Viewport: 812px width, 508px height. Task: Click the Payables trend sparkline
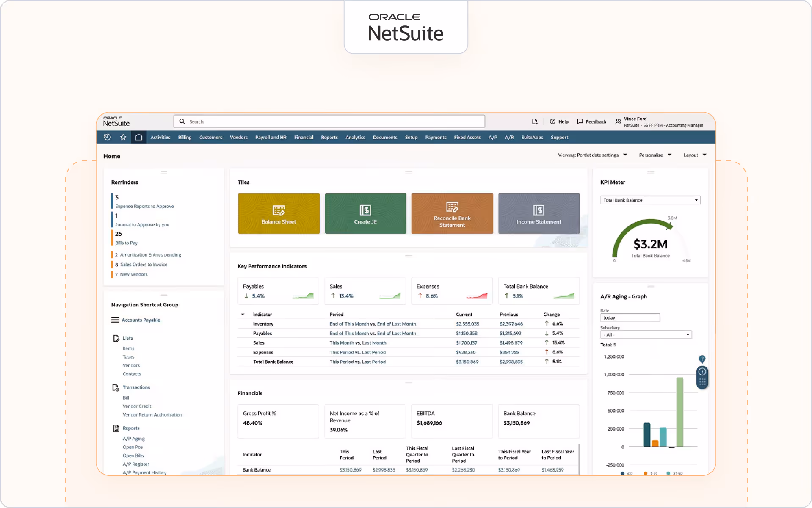click(x=303, y=296)
